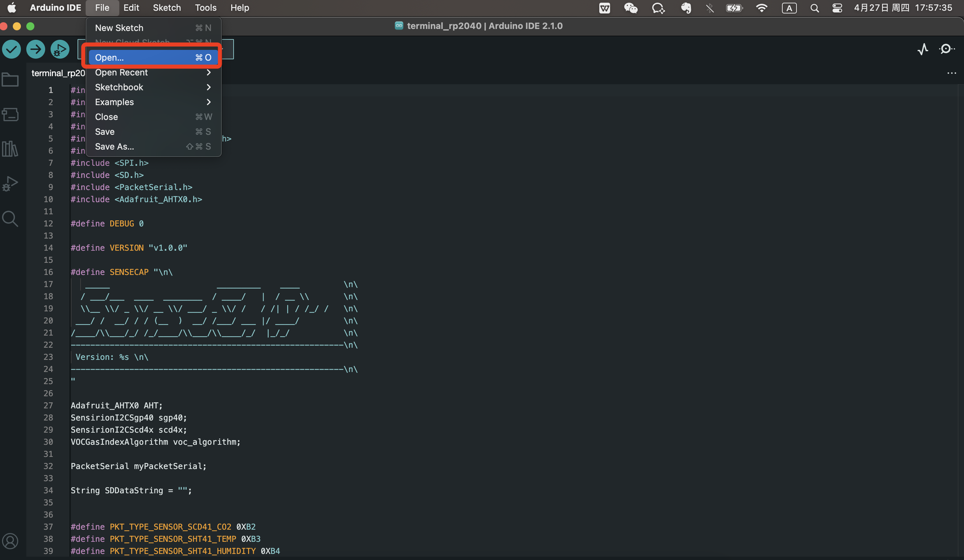Click the PKT_TYPE_SENSOR_SHT41_TEMP define line

click(x=165, y=539)
